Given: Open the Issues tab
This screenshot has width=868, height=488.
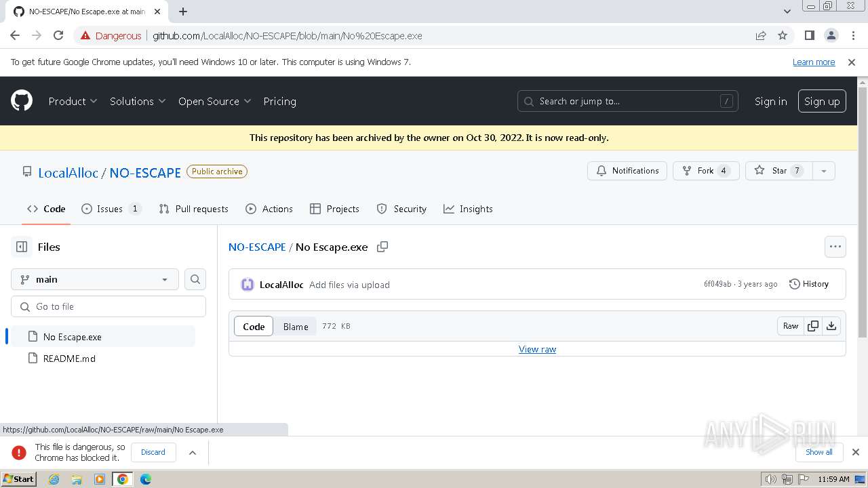Looking at the screenshot, I should click(111, 209).
